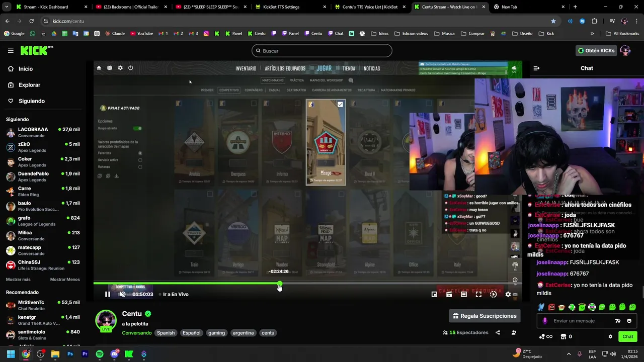Open the user profile avatar
This screenshot has height=362, width=644.
(625, 50)
